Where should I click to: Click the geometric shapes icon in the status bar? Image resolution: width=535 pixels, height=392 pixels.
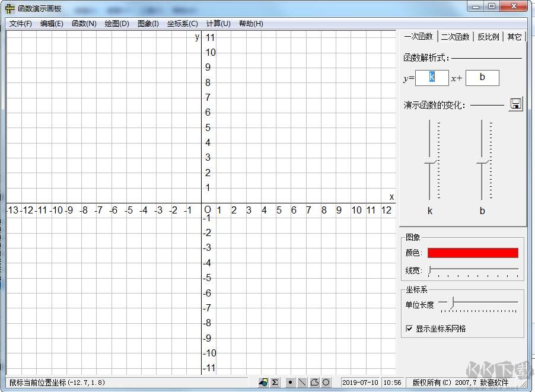point(263,382)
